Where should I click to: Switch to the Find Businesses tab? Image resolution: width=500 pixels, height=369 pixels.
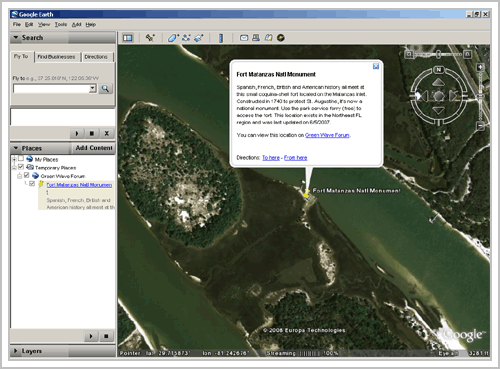coord(56,57)
